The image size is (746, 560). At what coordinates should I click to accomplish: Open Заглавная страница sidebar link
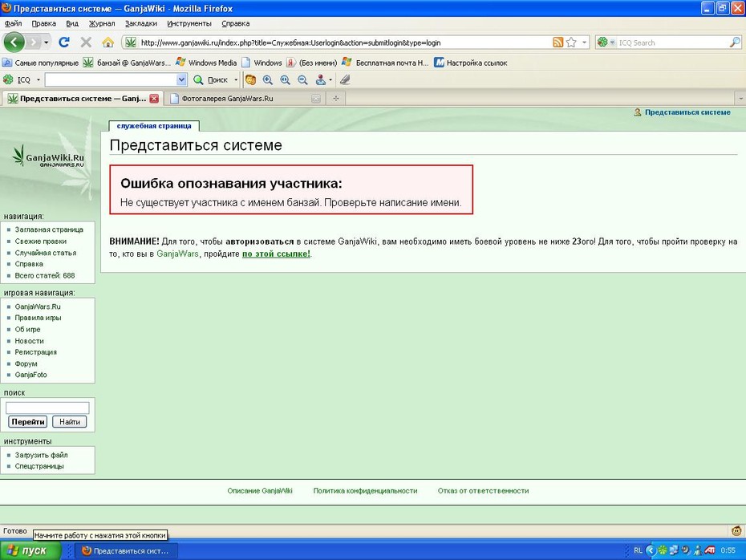(49, 229)
